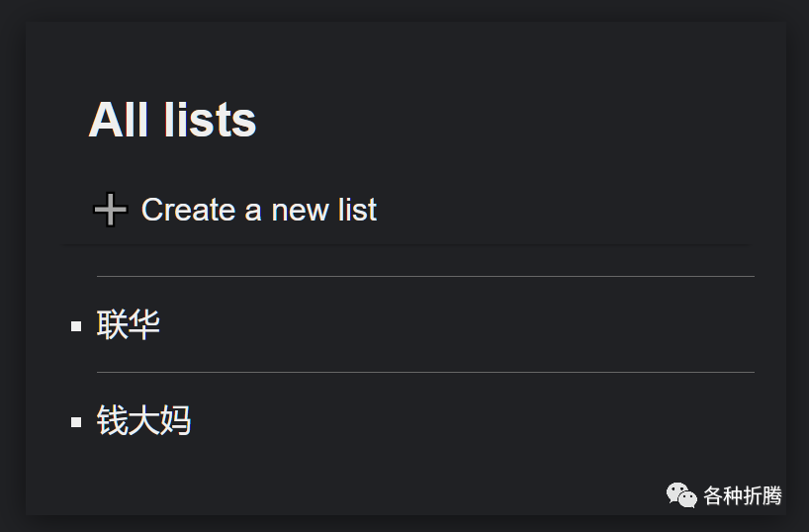
Task: Click empty space right of "All lists" title
Action: coord(494,120)
